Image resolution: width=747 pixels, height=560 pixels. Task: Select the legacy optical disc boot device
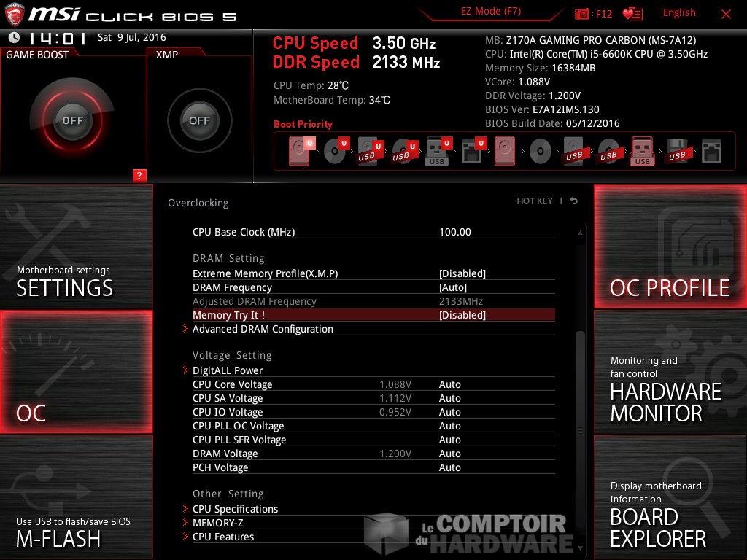point(541,152)
